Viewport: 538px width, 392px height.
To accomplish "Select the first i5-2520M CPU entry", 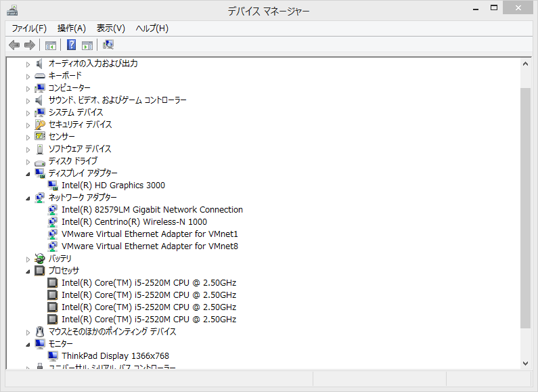I will pos(149,283).
